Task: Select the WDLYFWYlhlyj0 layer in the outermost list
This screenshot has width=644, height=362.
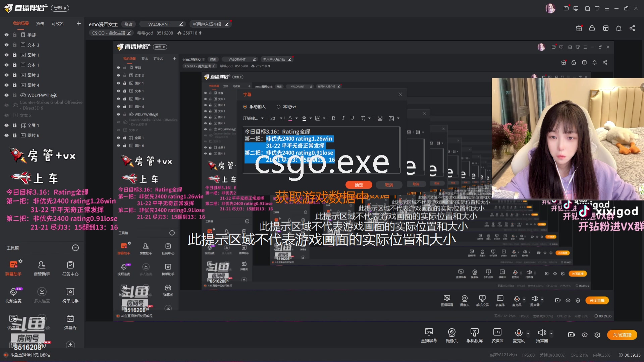Action: click(x=42, y=95)
